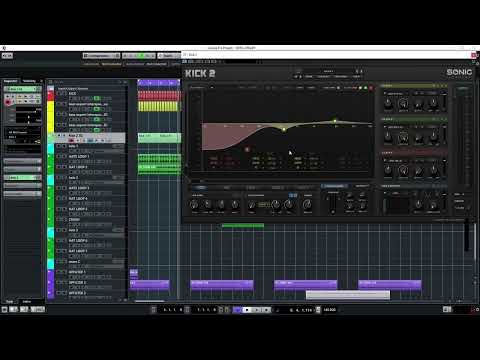Viewport: 480px width, 360px height.
Task: Click the vertical scrollbar at right of timeline
Action: (x=475, y=242)
